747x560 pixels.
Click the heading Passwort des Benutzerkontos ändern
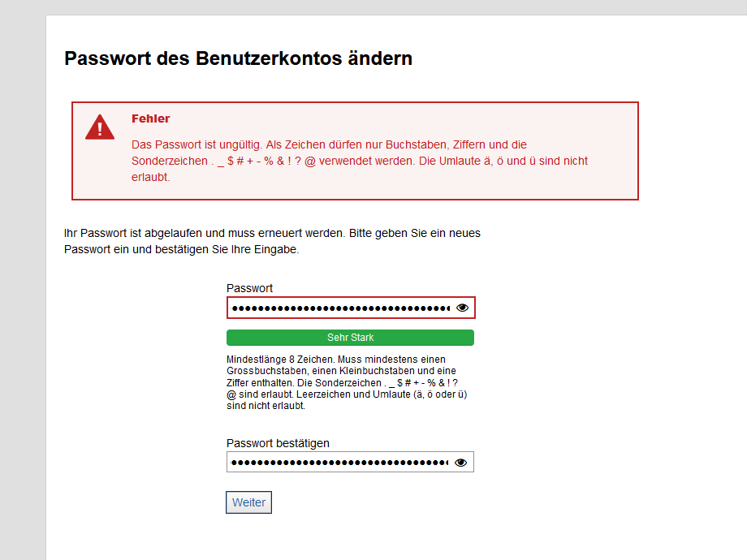tap(238, 58)
